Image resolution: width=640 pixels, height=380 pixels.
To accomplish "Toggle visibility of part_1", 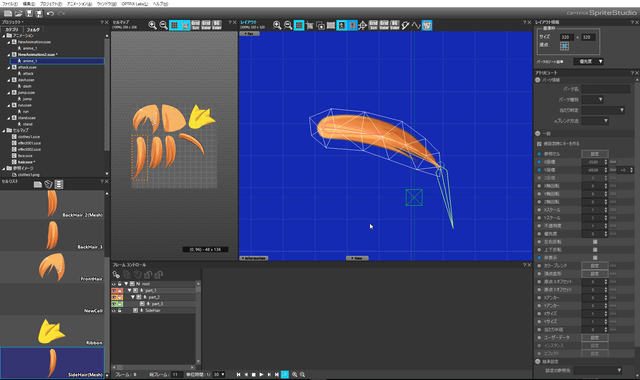I will (114, 291).
